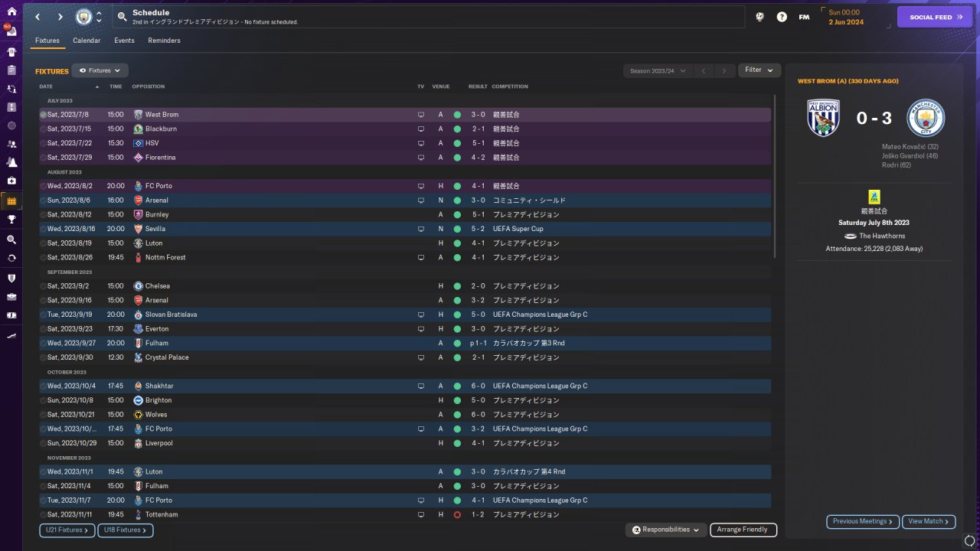Click the Previous Meetings button

(x=863, y=521)
